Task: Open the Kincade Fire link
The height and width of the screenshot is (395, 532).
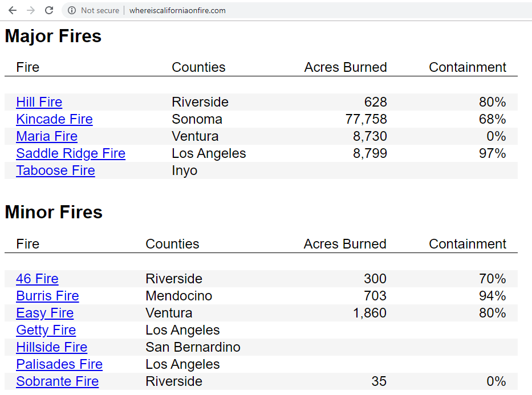Action: tap(54, 119)
